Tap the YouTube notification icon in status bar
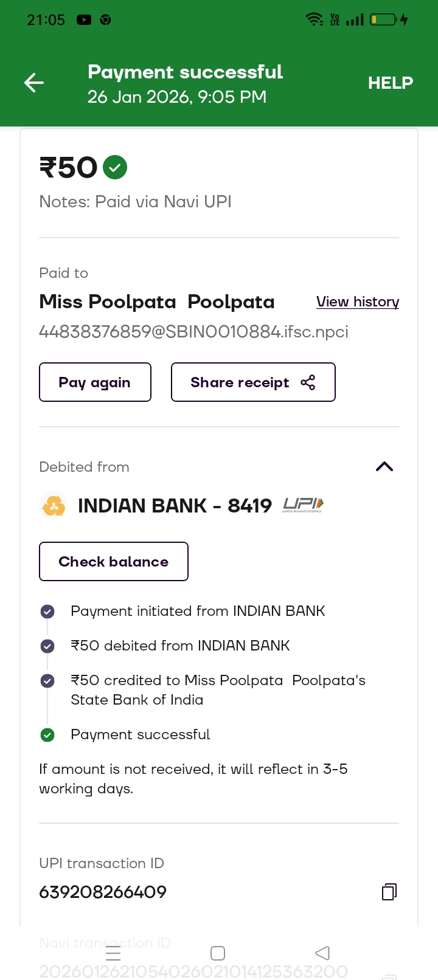 pos(84,20)
